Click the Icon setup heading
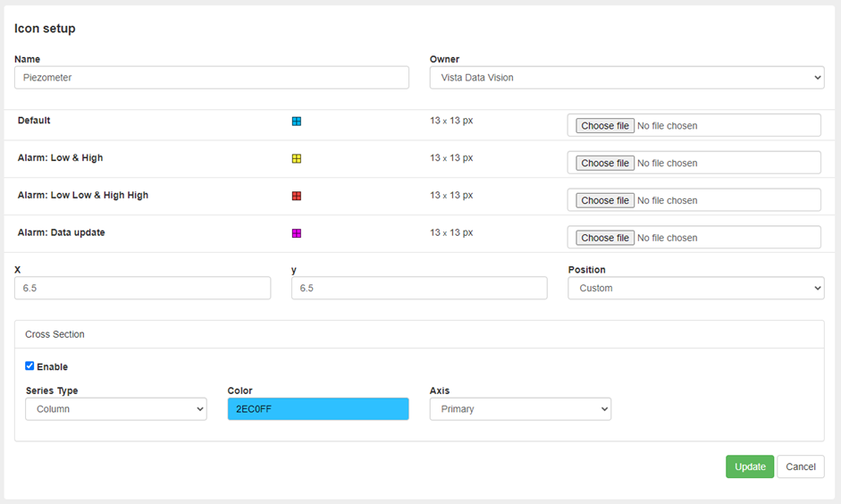841x504 pixels. (x=45, y=29)
